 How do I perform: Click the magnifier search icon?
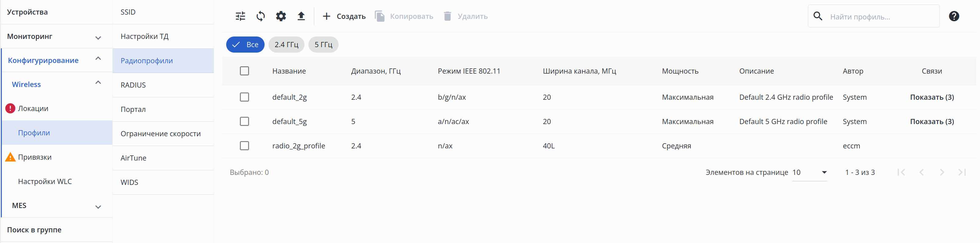pyautogui.click(x=817, y=16)
